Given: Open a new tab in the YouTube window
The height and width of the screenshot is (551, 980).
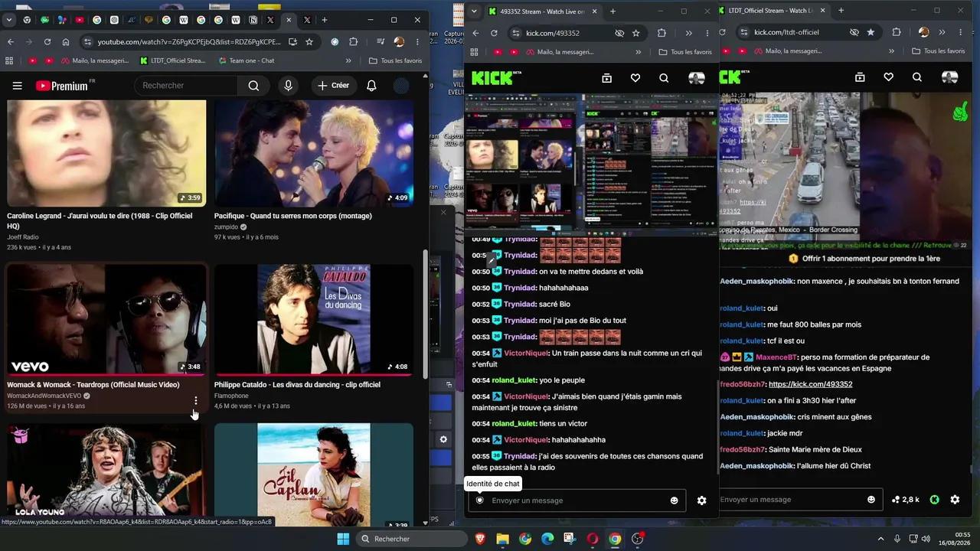Looking at the screenshot, I should 325,20.
